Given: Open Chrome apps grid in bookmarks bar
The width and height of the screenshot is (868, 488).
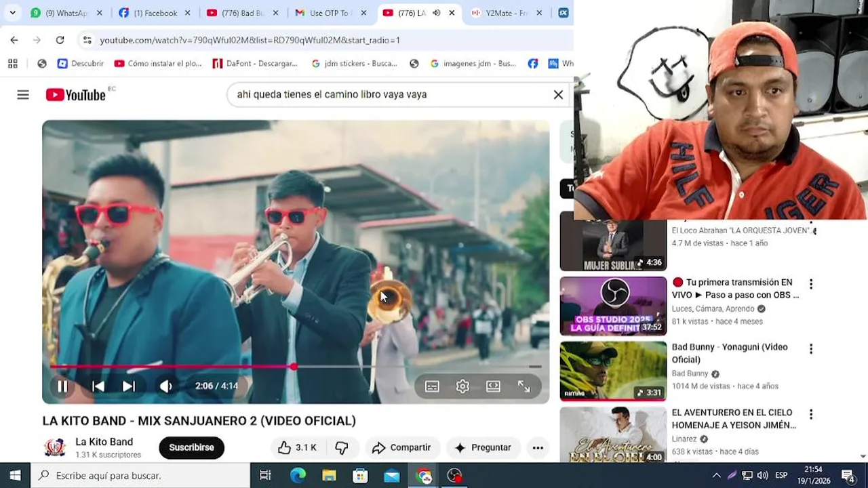Looking at the screenshot, I should point(12,63).
